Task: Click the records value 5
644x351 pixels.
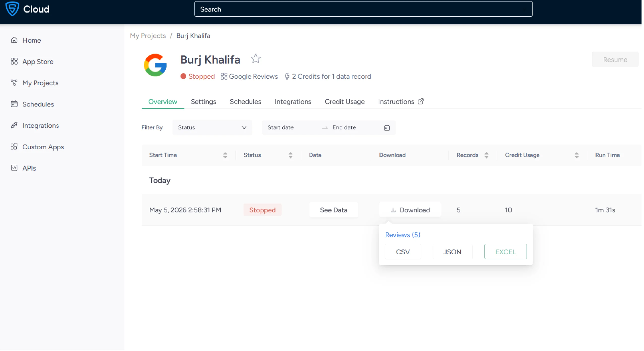Action: tap(458, 210)
